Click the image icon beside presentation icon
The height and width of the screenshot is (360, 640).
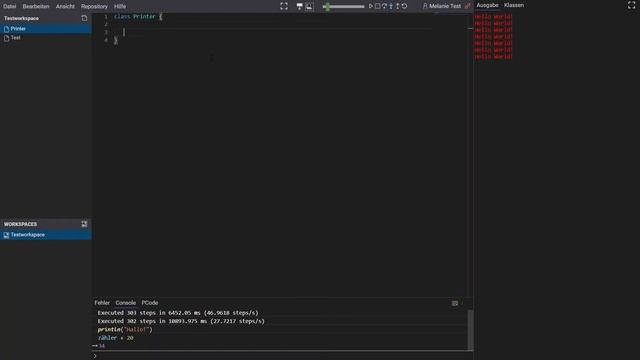click(x=309, y=6)
